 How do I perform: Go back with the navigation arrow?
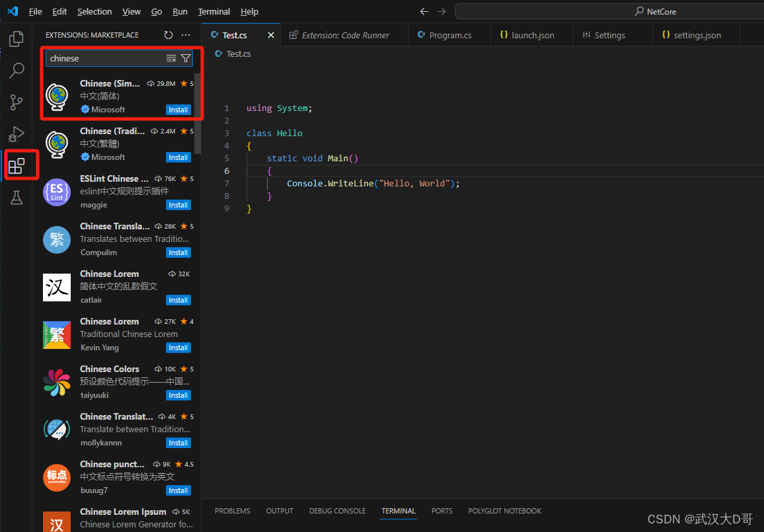(x=424, y=11)
